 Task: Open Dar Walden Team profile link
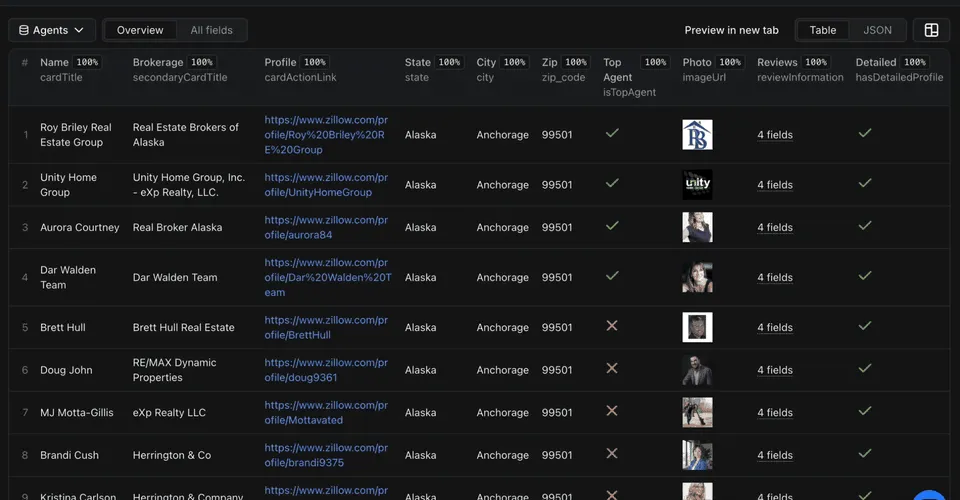(328, 277)
